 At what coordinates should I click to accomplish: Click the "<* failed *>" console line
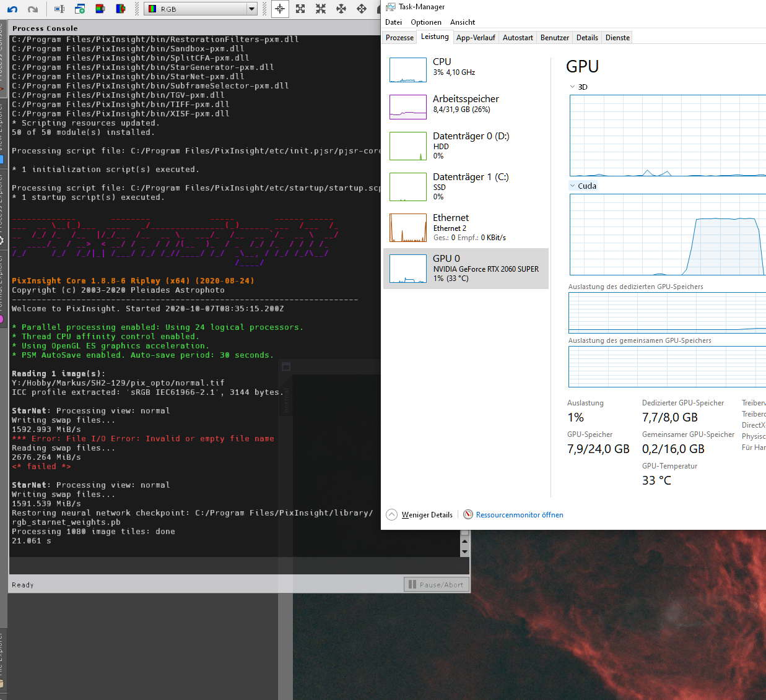(41, 467)
